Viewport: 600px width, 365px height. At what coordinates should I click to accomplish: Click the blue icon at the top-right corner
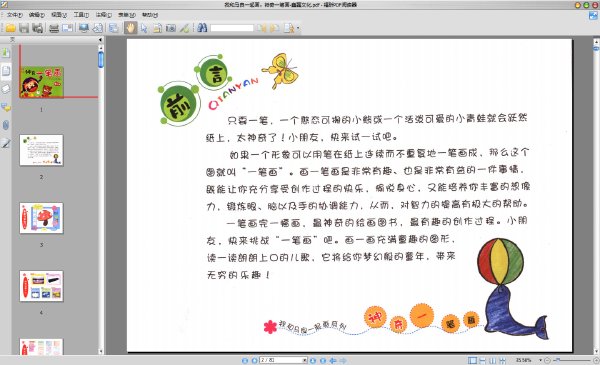[x=593, y=15]
